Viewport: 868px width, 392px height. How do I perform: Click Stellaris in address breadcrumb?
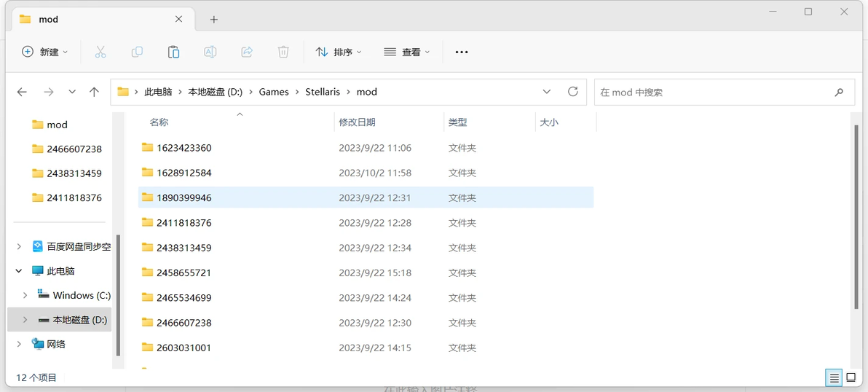pos(323,92)
